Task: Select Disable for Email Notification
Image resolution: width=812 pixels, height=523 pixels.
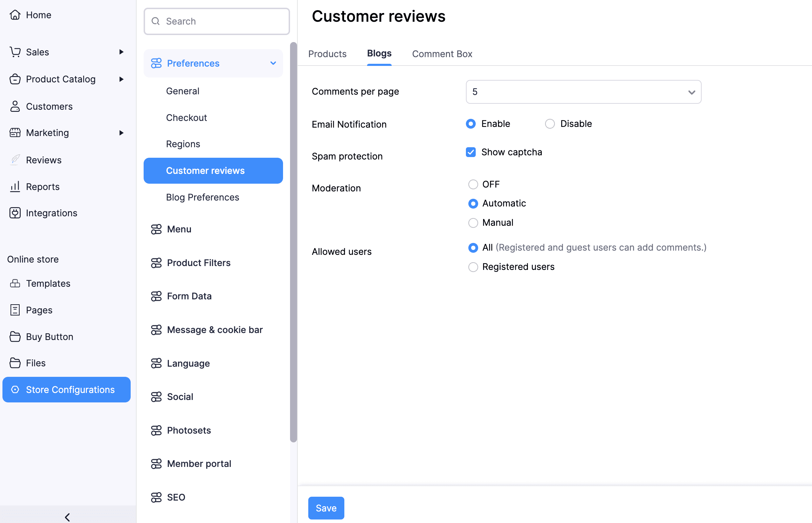Action: pos(550,124)
